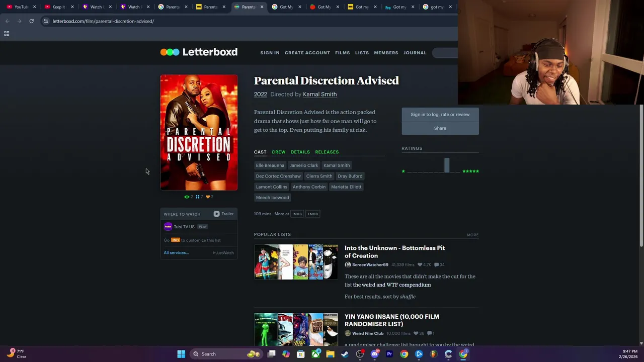Viewport: 644px width, 362px height.
Task: Open Steam from the taskbar
Action: coord(345,354)
